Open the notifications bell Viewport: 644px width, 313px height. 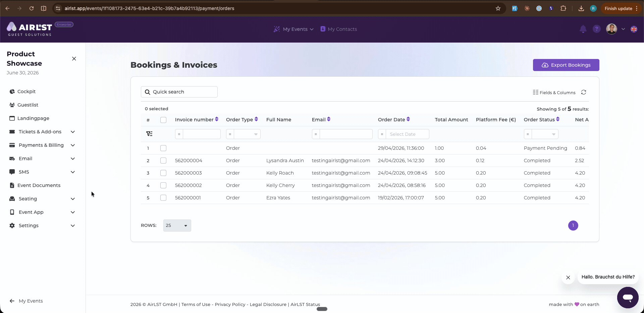coord(583,29)
